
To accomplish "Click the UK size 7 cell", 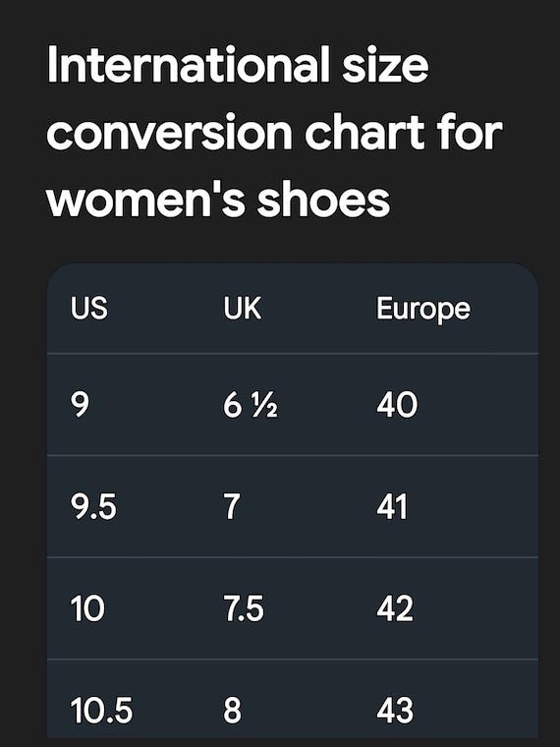I will coord(232,506).
